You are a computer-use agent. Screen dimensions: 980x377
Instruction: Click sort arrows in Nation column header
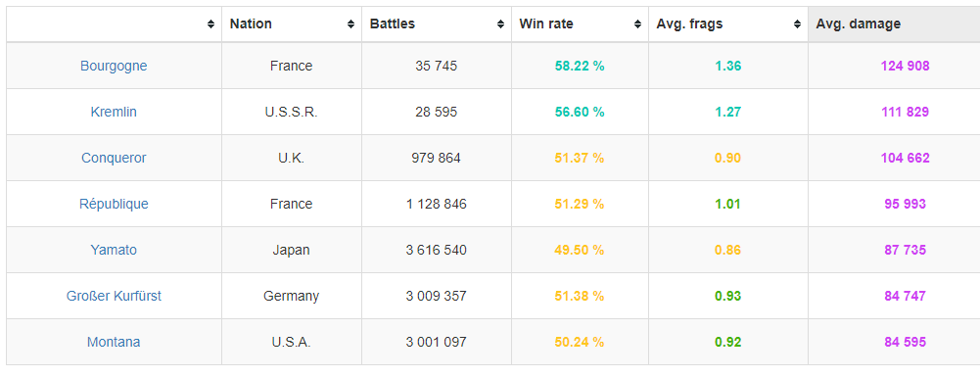(x=350, y=24)
